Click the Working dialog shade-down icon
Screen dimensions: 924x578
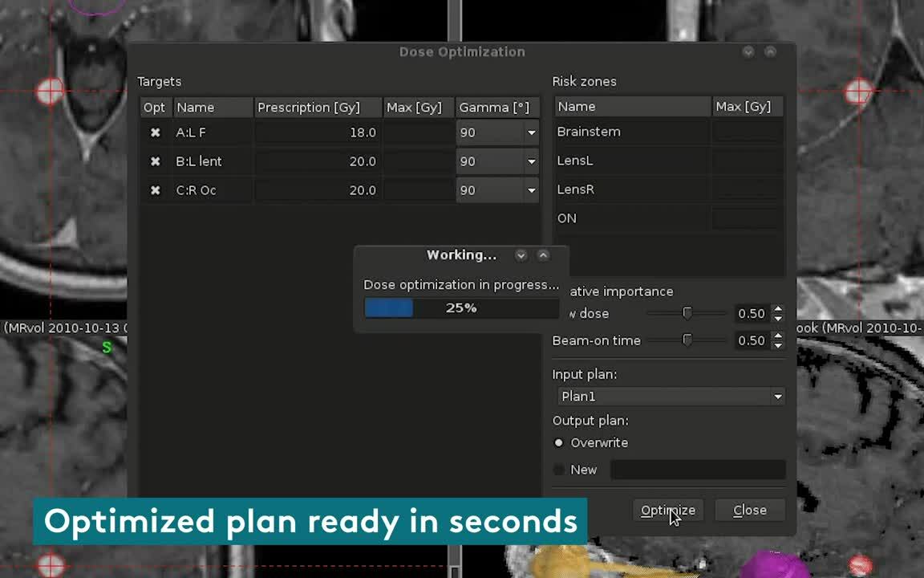click(x=521, y=255)
